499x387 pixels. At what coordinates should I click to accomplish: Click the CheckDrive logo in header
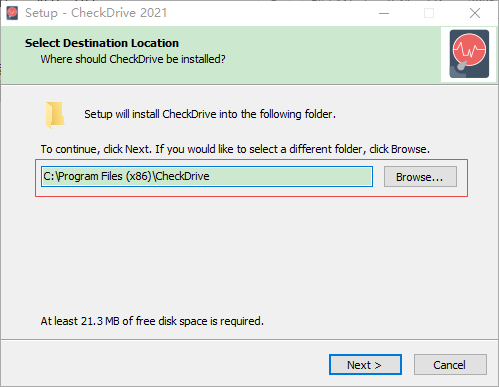coord(469,54)
